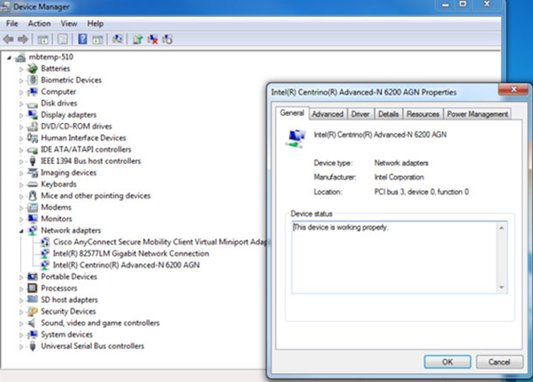Open the Help menu

click(95, 23)
